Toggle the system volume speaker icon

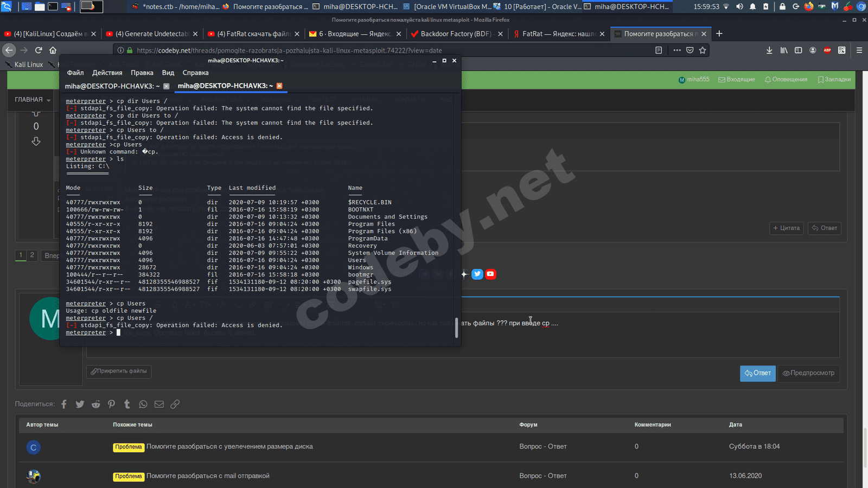(739, 7)
